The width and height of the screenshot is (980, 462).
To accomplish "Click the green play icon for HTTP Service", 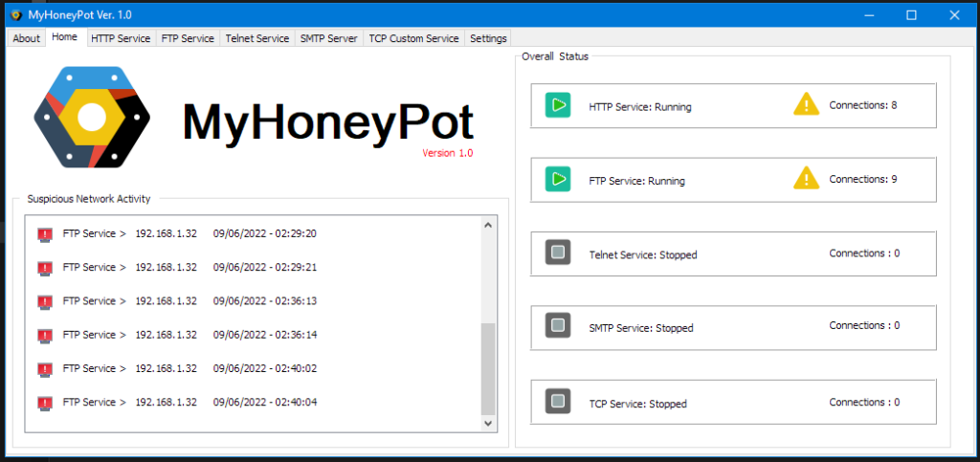I will pyautogui.click(x=558, y=105).
